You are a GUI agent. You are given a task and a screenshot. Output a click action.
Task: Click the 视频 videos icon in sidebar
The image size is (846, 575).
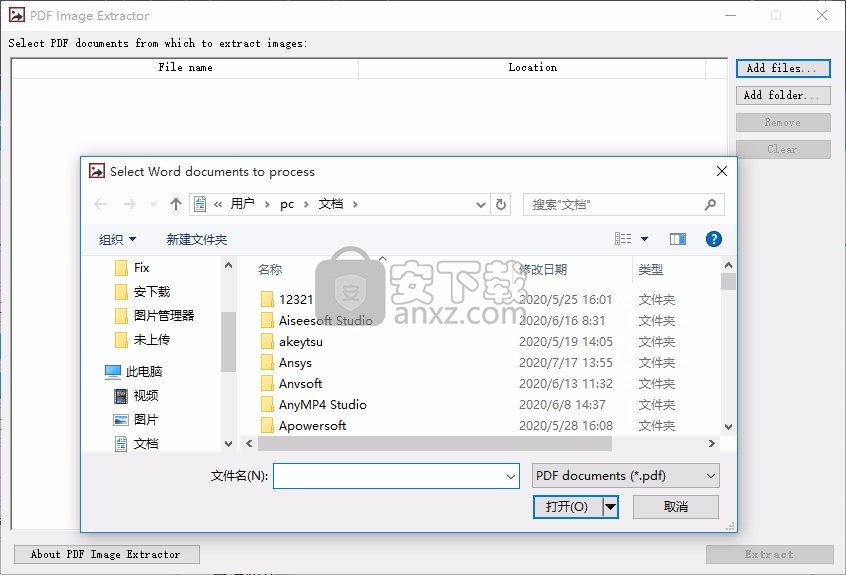[121, 396]
